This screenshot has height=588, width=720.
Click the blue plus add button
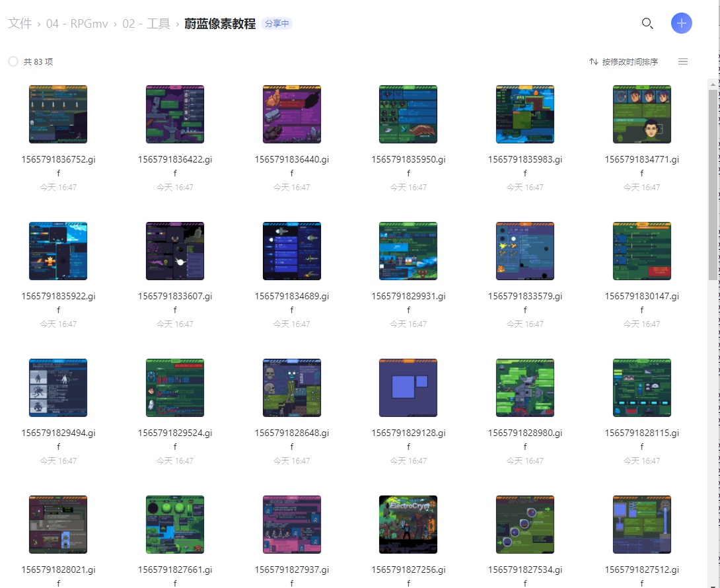pos(682,23)
